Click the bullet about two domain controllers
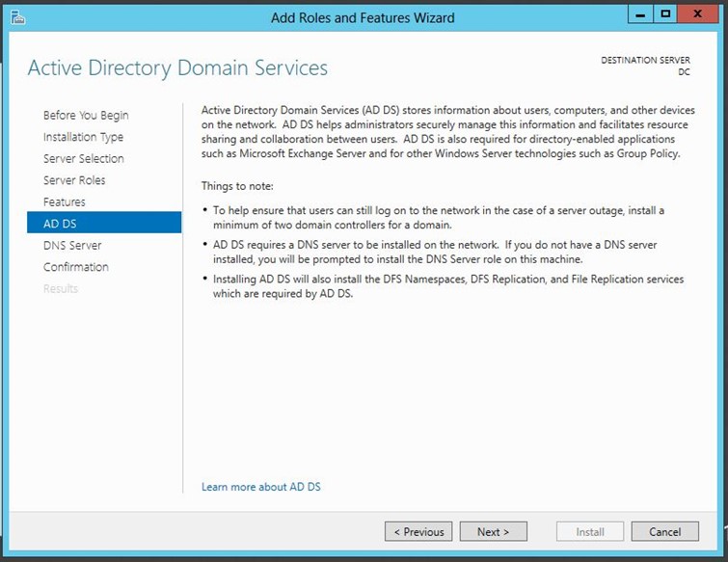This screenshot has height=562, width=728. click(x=439, y=217)
